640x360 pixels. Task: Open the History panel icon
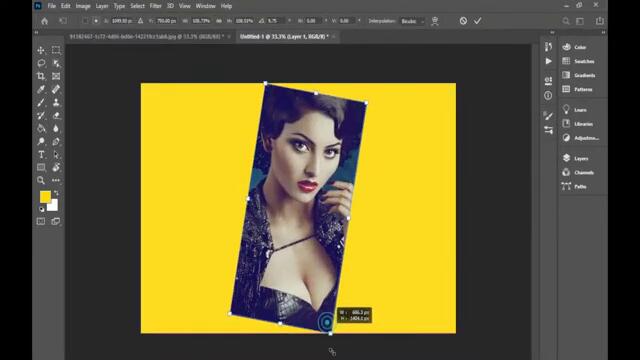pyautogui.click(x=548, y=47)
